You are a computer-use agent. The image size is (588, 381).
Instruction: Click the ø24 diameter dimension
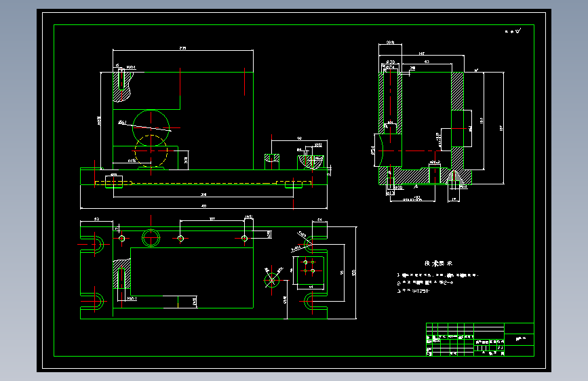[x=390, y=67]
